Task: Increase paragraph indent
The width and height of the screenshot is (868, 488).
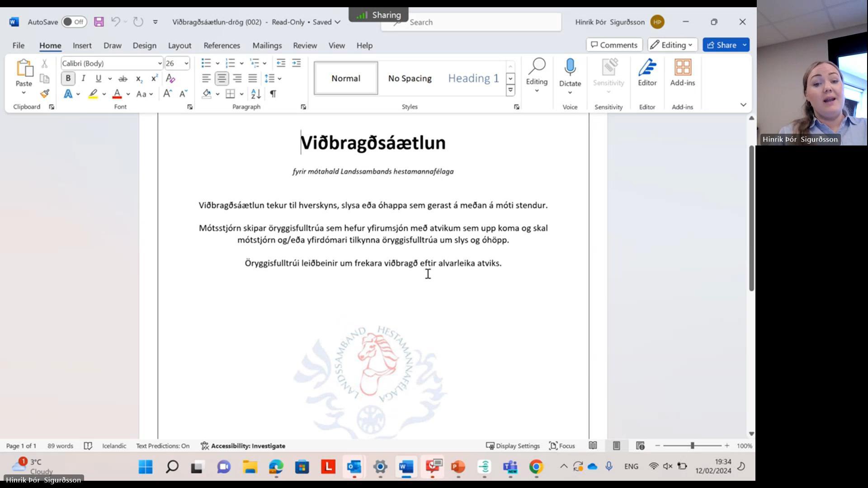Action: (296, 63)
